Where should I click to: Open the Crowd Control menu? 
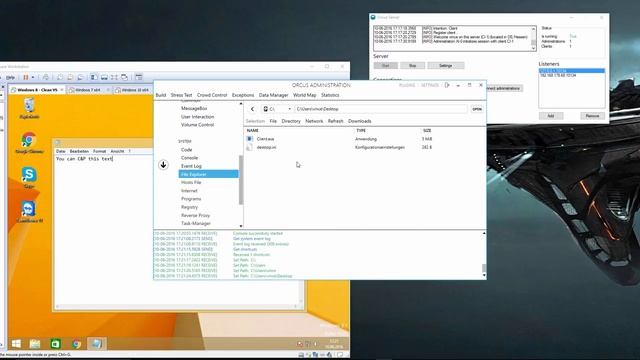click(x=212, y=95)
